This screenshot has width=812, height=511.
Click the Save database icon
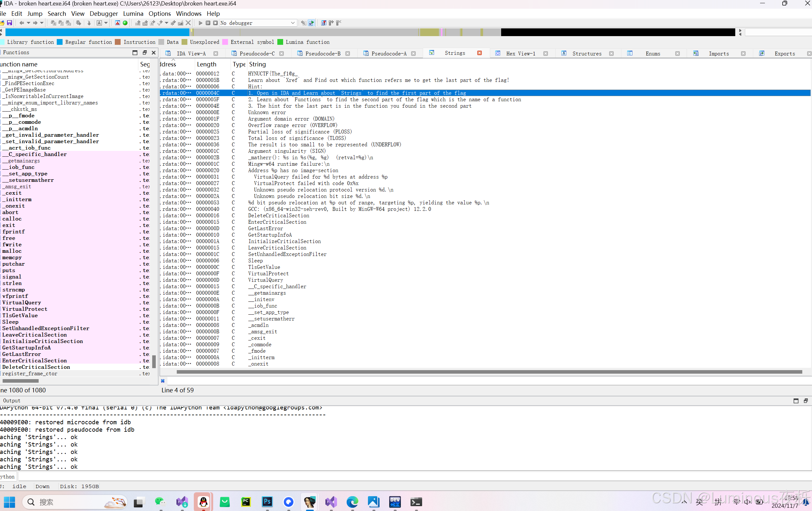coord(9,23)
